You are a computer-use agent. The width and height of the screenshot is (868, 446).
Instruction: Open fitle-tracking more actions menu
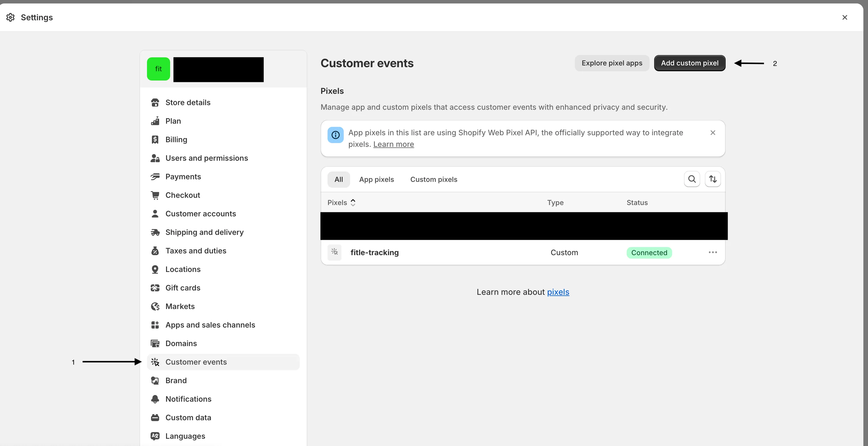[x=713, y=252]
